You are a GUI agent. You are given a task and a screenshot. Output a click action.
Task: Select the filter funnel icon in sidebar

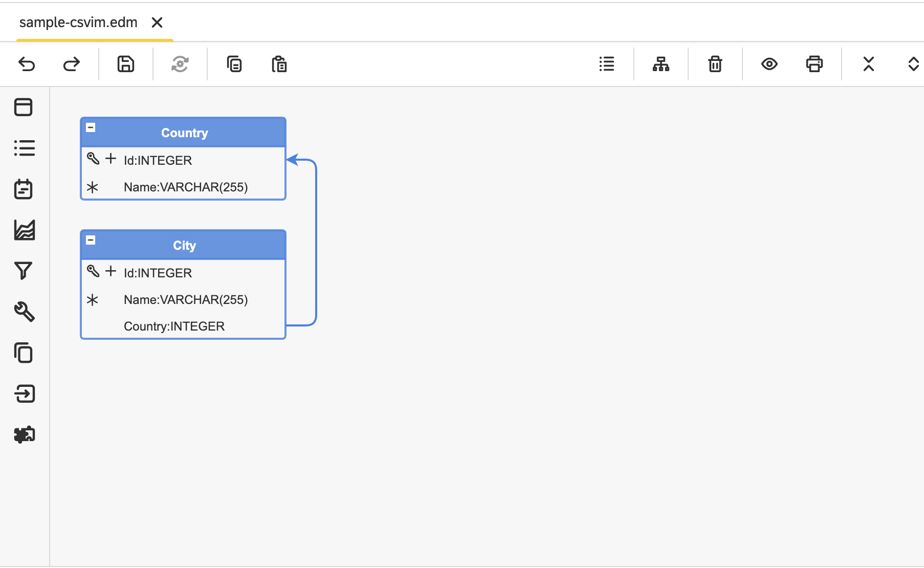(x=24, y=271)
